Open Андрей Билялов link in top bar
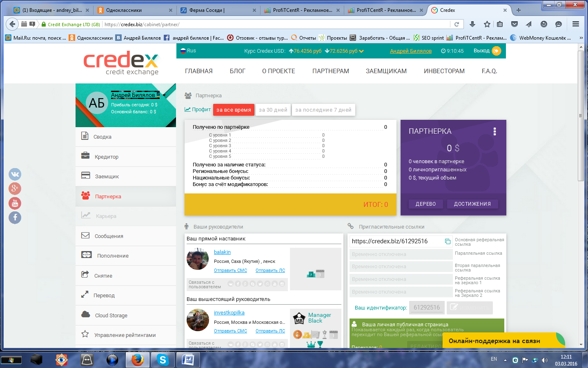Screen dimensions: 588x368 [411, 51]
